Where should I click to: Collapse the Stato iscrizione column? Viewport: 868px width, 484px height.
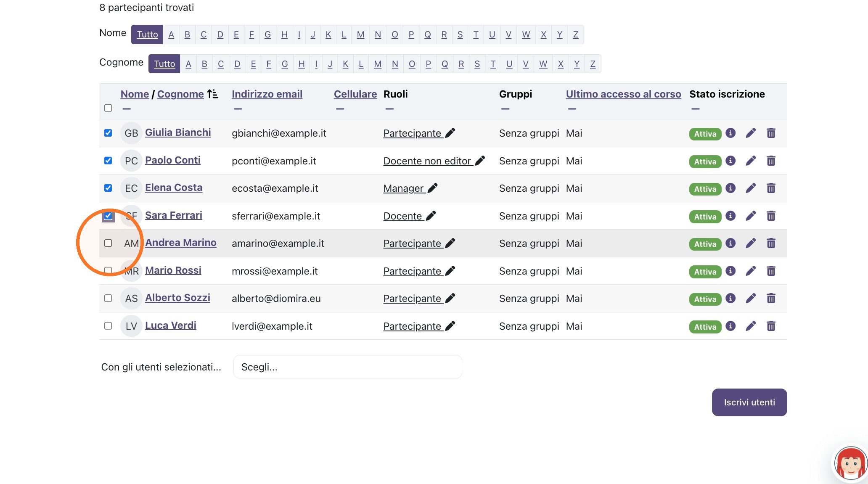[x=696, y=109]
